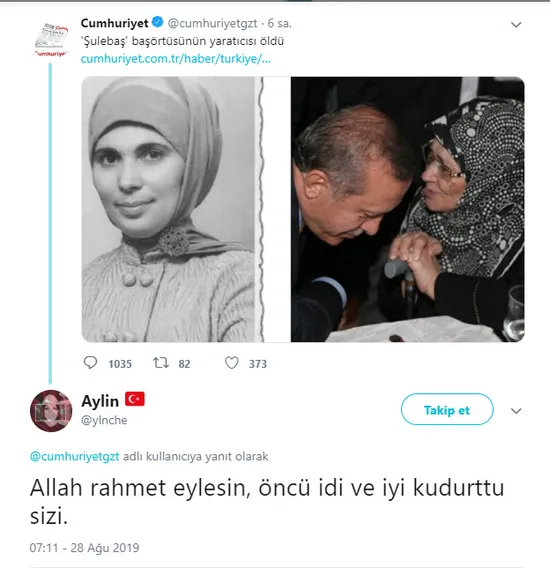Open the Cumhuriyet account name

point(114,23)
